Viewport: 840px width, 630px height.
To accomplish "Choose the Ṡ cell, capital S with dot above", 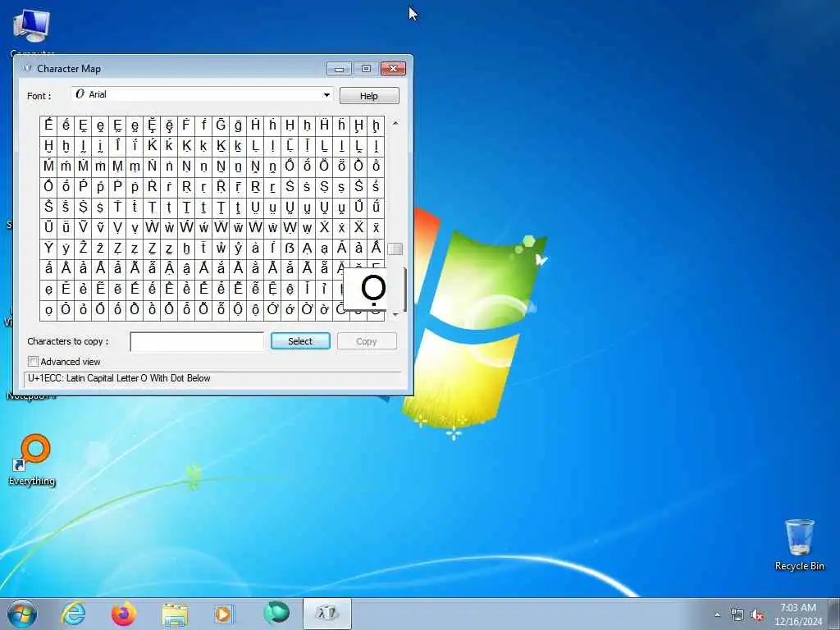I will [290, 186].
